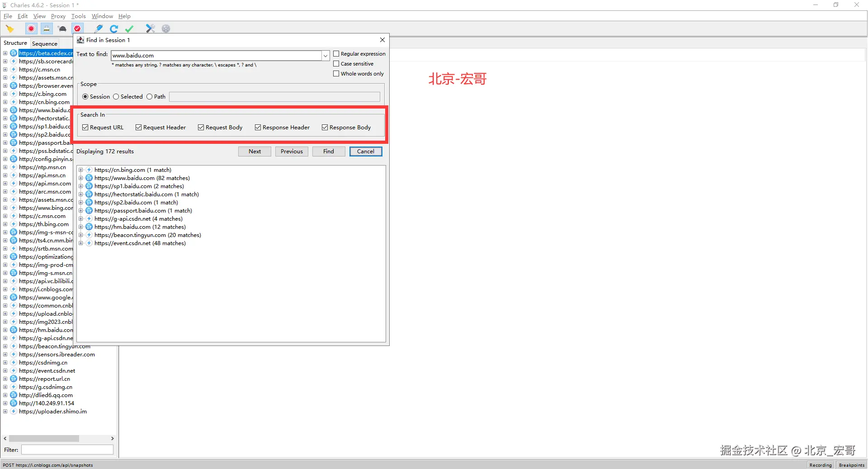Open the Text to find dropdown arrow
Image resolution: width=868 pixels, height=469 pixels.
click(325, 56)
